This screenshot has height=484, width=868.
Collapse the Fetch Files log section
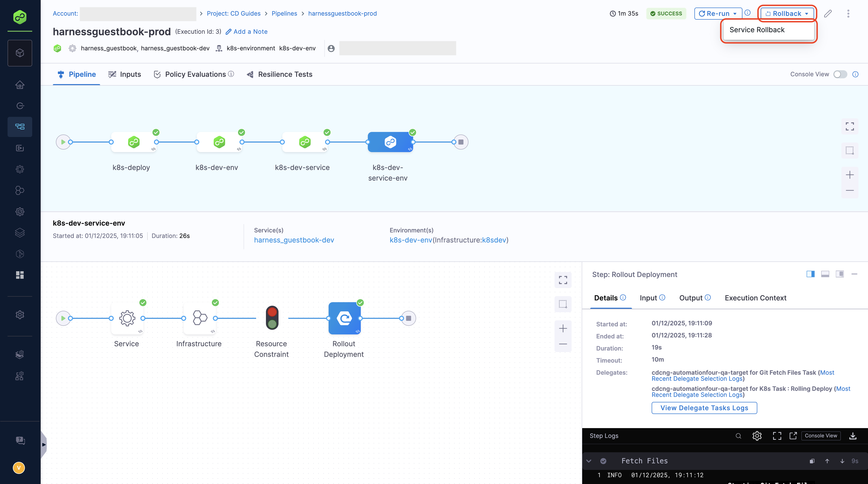click(589, 461)
